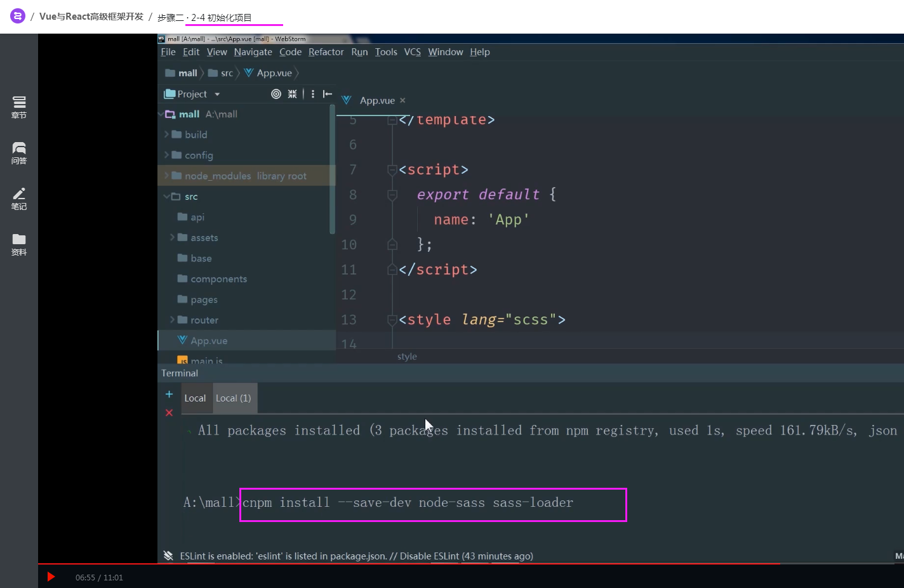The image size is (904, 588).
Task: Click the 06:55 / 11:01 video time display
Action: [99, 577]
